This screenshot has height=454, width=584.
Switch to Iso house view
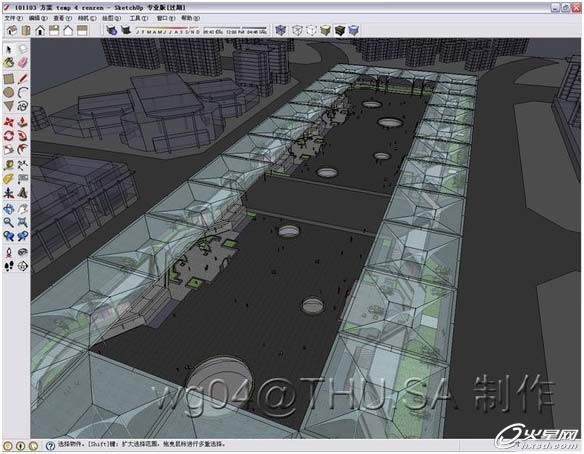click(x=12, y=30)
